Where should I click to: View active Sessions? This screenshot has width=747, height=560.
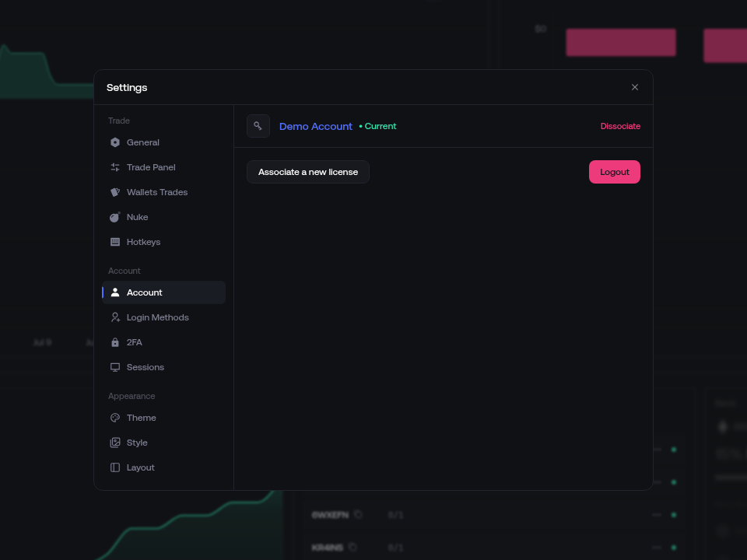(163, 367)
